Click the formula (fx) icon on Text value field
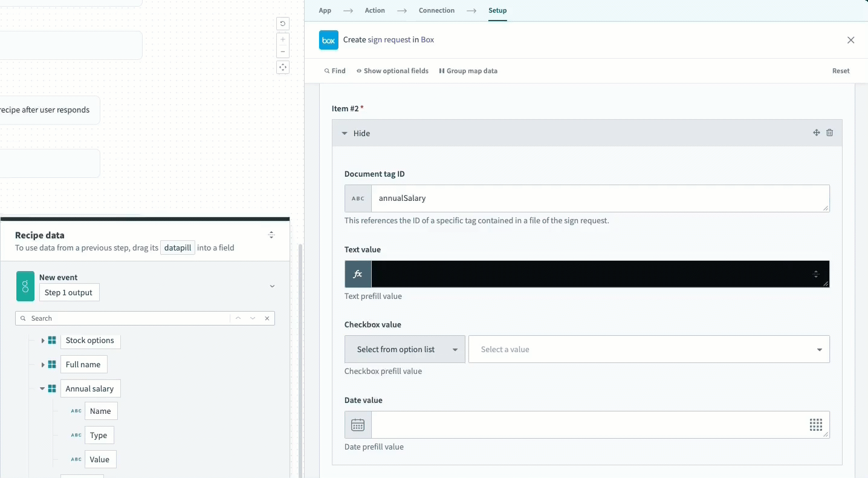 [x=357, y=273]
